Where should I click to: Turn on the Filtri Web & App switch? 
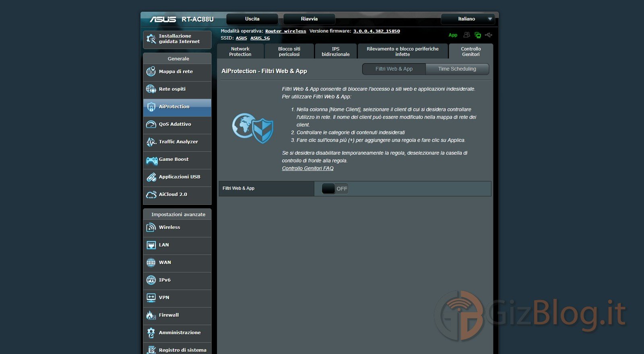335,189
